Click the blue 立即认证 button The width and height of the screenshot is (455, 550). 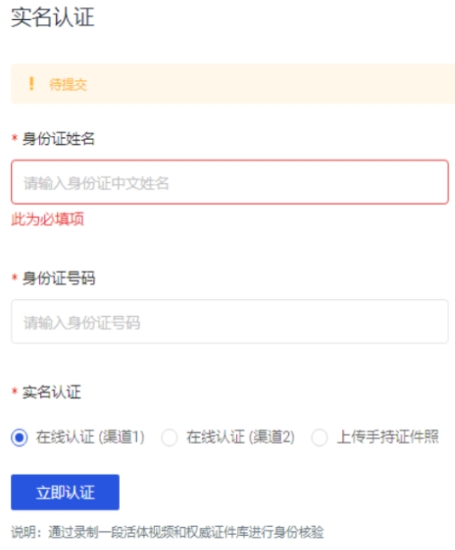(x=65, y=492)
